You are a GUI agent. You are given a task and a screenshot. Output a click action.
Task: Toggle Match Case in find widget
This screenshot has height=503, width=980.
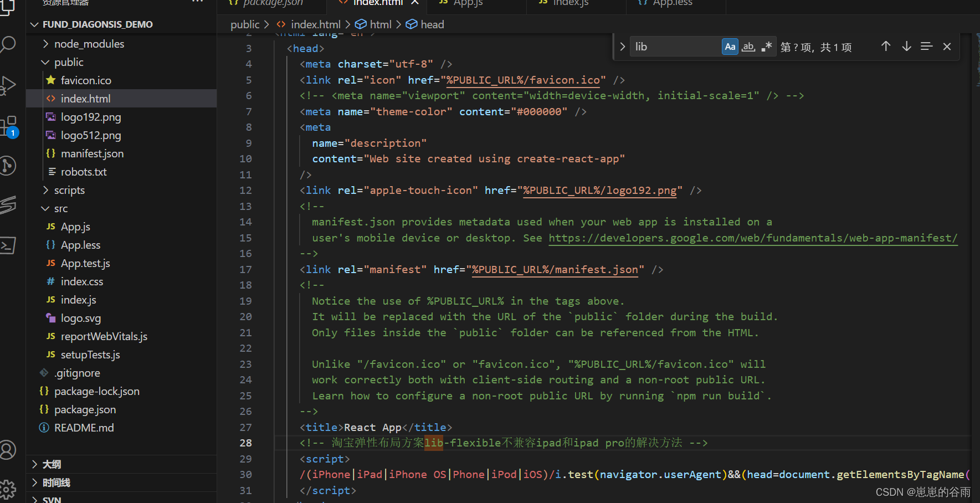pyautogui.click(x=730, y=47)
